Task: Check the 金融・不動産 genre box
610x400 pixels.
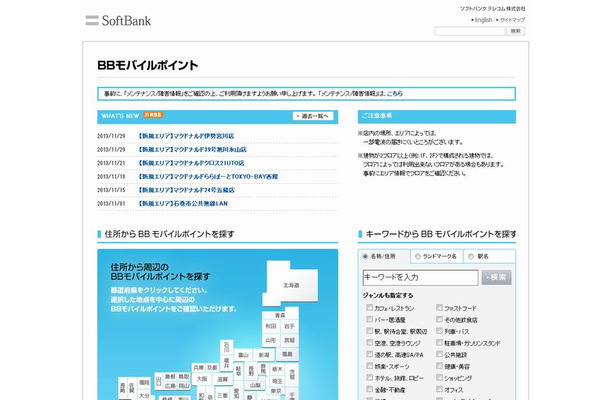Action: point(370,389)
